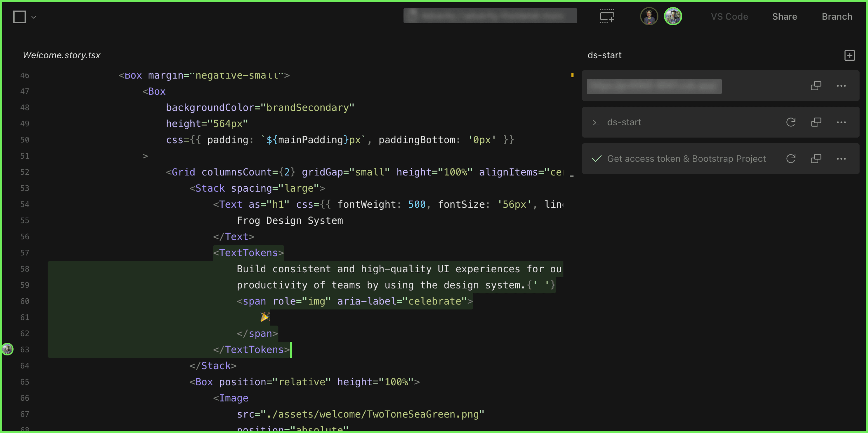This screenshot has height=433, width=868.
Task: Click the terminal prompt icon next to ds-start
Action: pos(596,122)
